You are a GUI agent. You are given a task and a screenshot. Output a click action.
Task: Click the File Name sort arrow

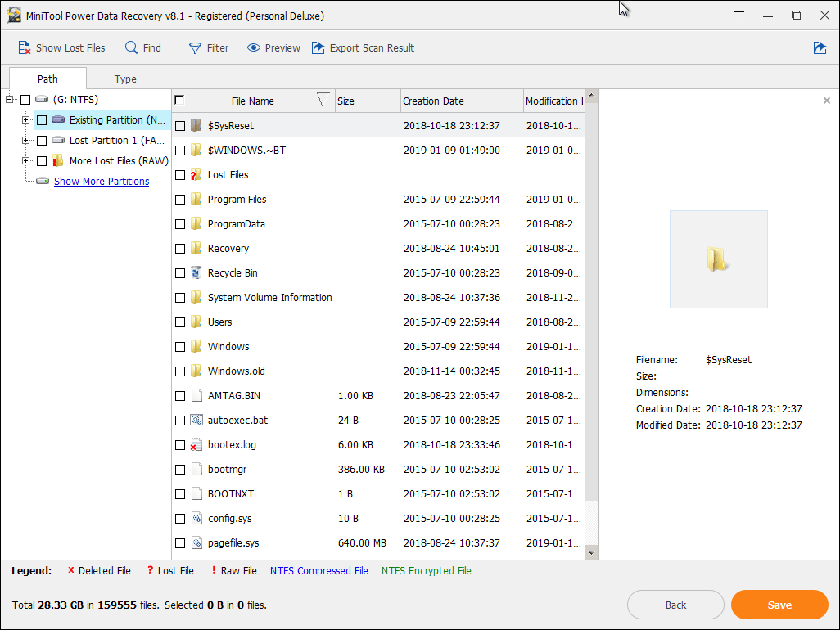point(323,100)
